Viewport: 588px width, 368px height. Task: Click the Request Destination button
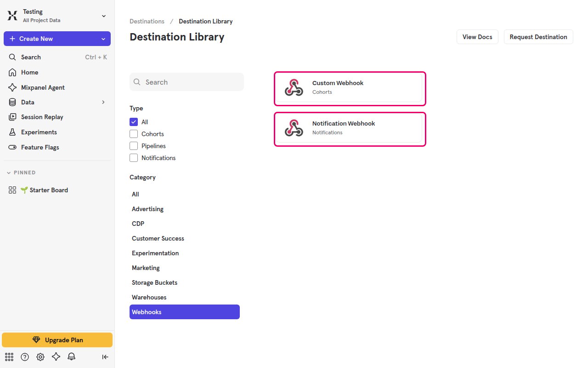point(538,37)
